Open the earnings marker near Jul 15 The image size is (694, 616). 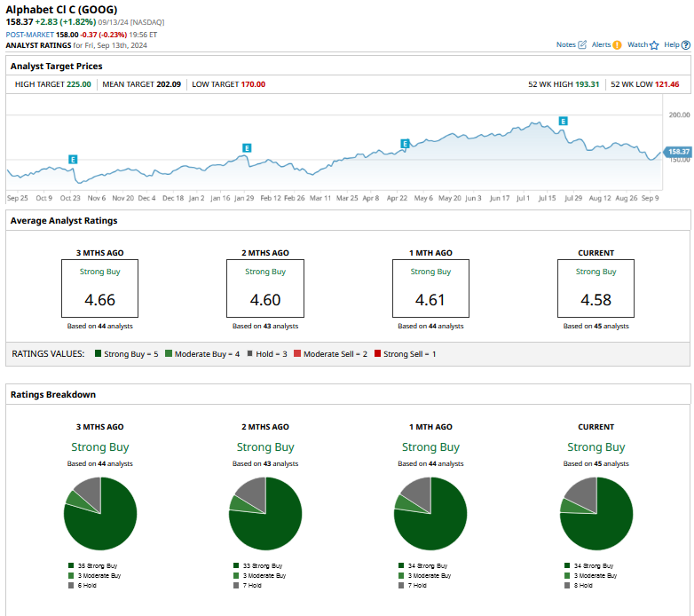pos(563,121)
